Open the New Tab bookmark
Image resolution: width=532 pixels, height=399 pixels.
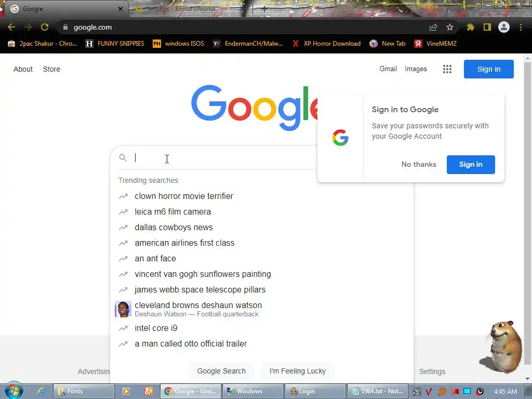click(388, 44)
